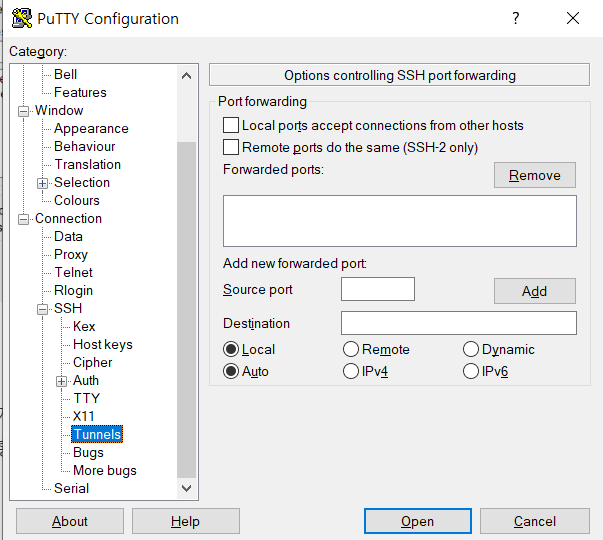This screenshot has height=540, width=603.
Task: Select SSH in the category tree
Action: tap(68, 308)
